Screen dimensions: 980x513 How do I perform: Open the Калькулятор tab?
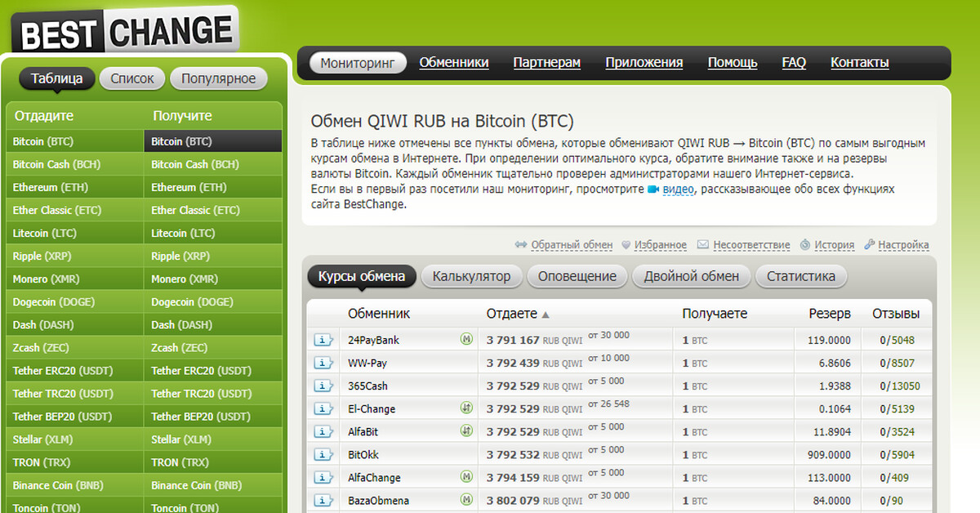point(471,276)
